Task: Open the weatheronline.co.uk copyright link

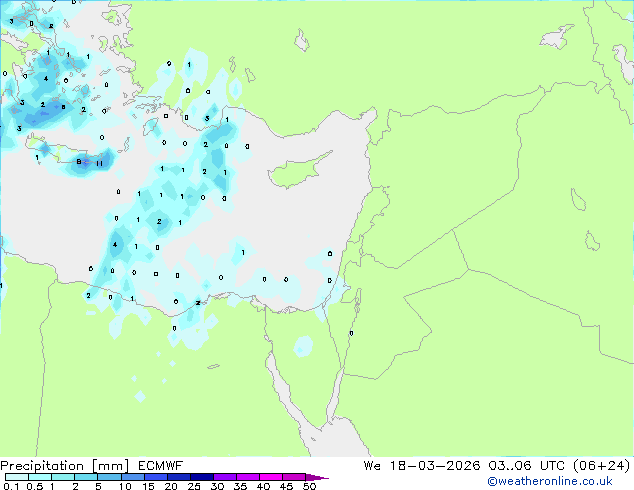Action: (550, 481)
